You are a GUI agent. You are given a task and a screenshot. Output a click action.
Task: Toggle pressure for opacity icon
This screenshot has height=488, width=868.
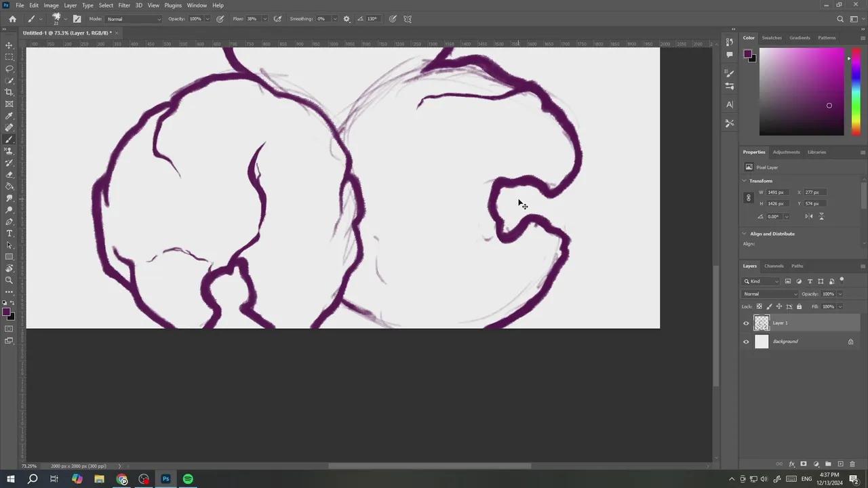coord(220,19)
